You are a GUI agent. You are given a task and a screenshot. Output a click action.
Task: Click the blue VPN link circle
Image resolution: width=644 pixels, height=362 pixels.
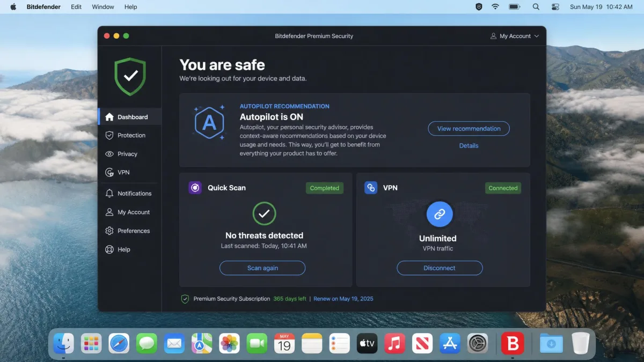pos(440,214)
